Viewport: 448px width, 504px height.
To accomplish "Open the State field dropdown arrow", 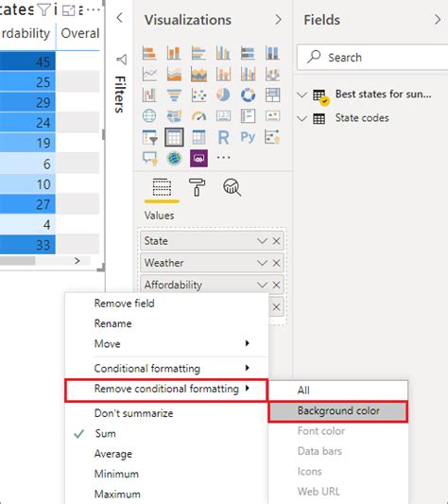I will pos(262,241).
